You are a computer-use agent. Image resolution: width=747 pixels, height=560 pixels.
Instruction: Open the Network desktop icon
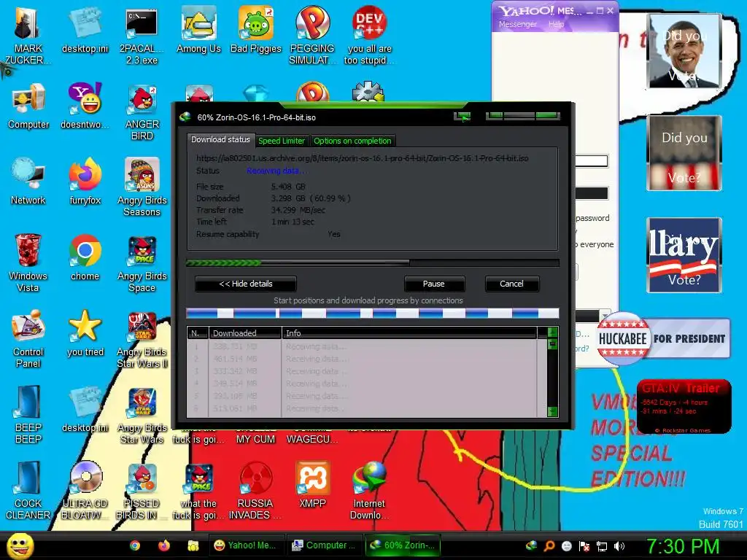click(28, 182)
